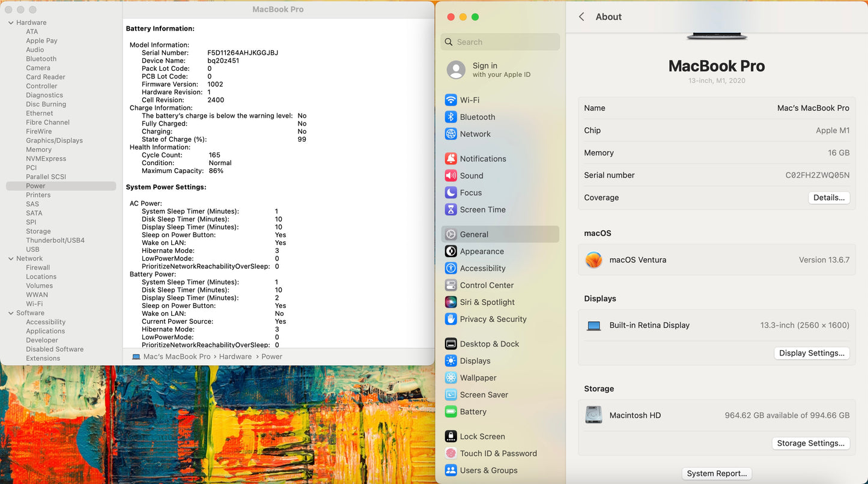Click the Search field in System Settings
The image size is (868, 484).
[x=500, y=42]
